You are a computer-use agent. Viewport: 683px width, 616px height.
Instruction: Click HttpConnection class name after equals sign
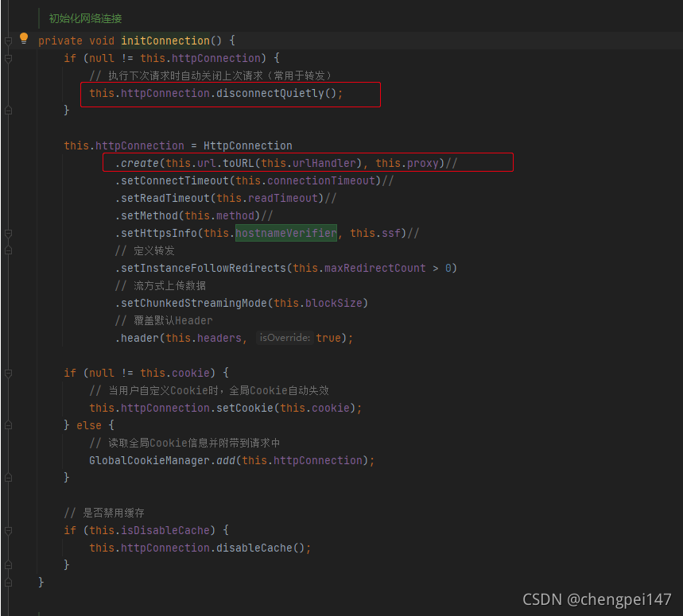(x=248, y=145)
